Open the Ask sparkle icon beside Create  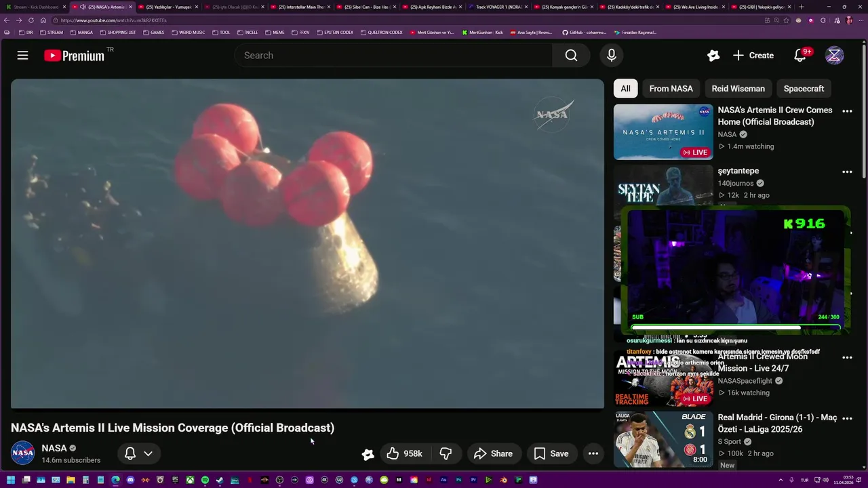point(713,56)
